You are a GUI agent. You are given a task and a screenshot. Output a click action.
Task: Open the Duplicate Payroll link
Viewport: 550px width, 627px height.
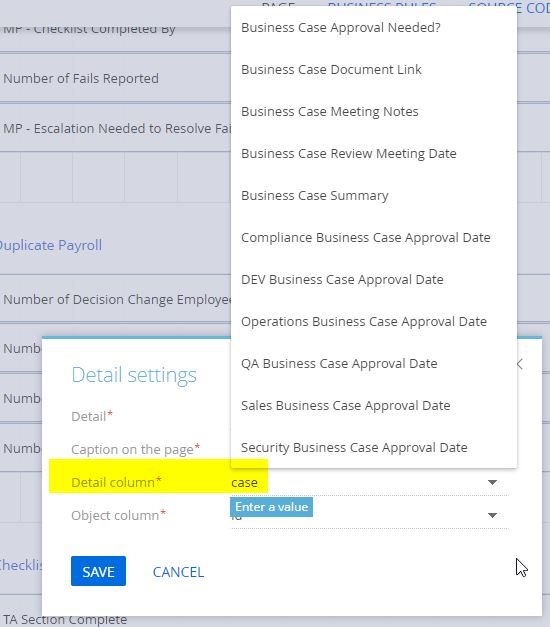[50, 245]
